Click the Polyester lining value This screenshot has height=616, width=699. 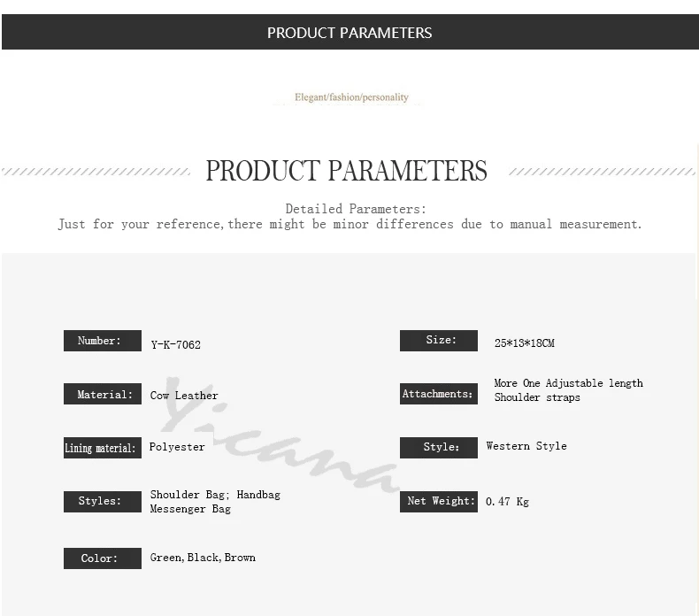pos(177,447)
